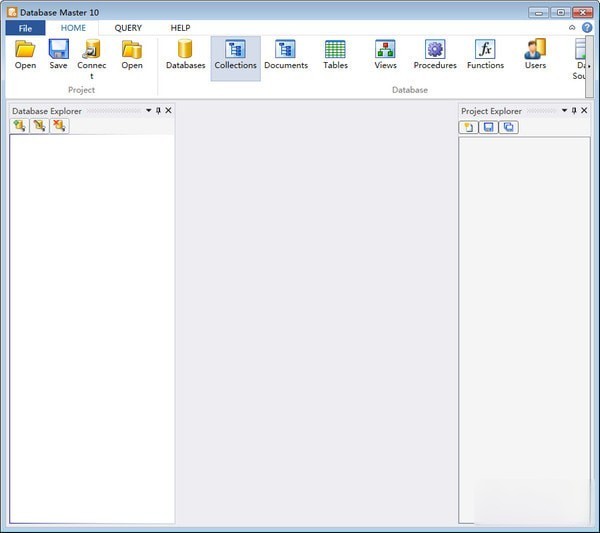Open the Tables view icon
This screenshot has width=600, height=533.
pos(335,50)
